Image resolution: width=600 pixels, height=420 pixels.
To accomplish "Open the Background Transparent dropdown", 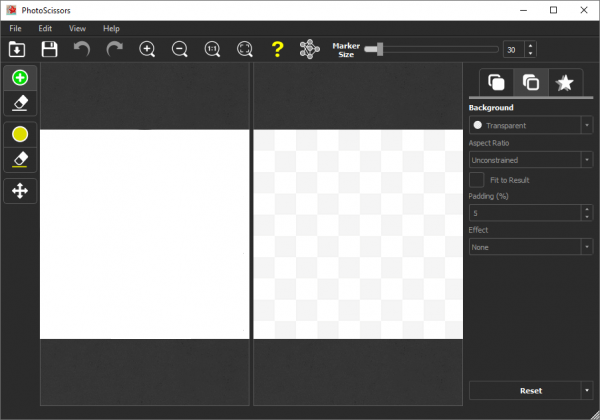I will (530, 125).
